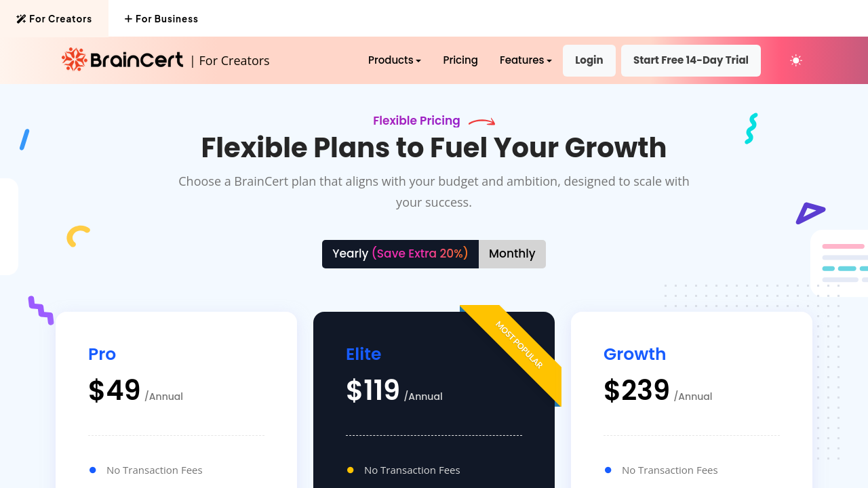The height and width of the screenshot is (488, 868).
Task: Expand the Features dropdown menu
Action: click(525, 60)
